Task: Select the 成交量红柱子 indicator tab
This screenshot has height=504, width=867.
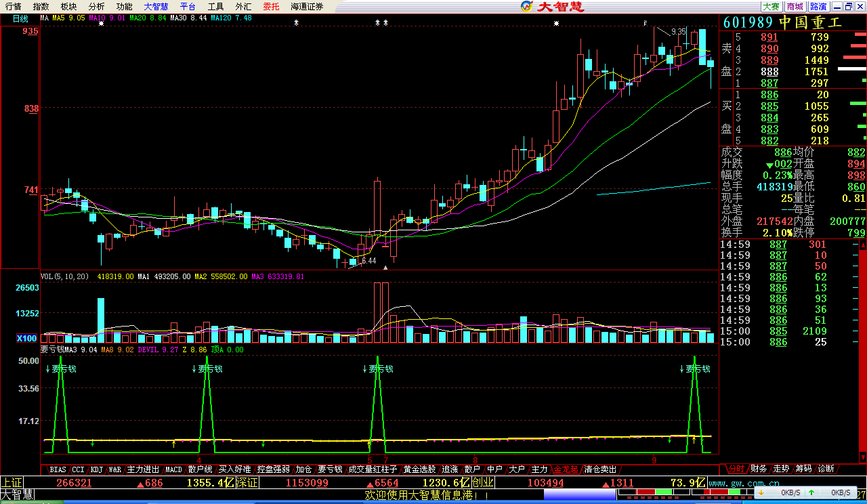Action: click(x=373, y=469)
